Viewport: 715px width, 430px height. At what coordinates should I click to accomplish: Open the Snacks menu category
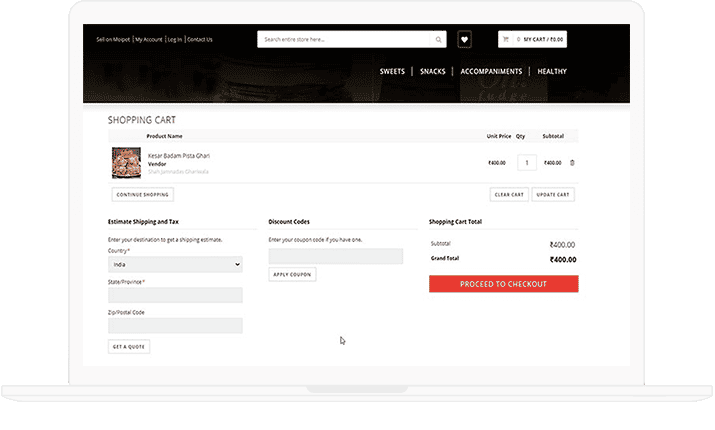pos(433,72)
